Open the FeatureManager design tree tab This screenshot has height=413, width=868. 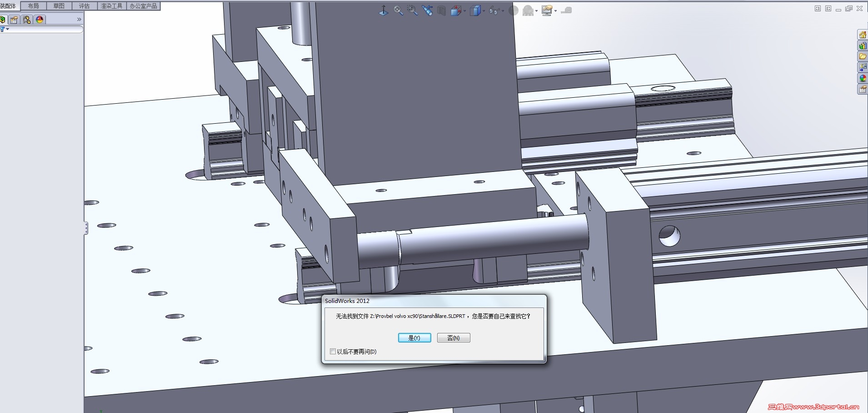(x=3, y=20)
